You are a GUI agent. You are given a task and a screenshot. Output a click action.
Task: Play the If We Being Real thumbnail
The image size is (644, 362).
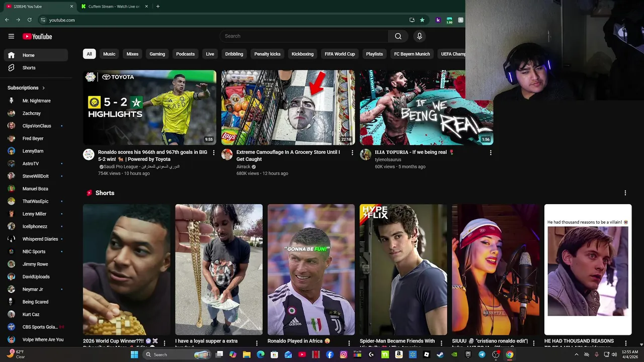pos(426,108)
